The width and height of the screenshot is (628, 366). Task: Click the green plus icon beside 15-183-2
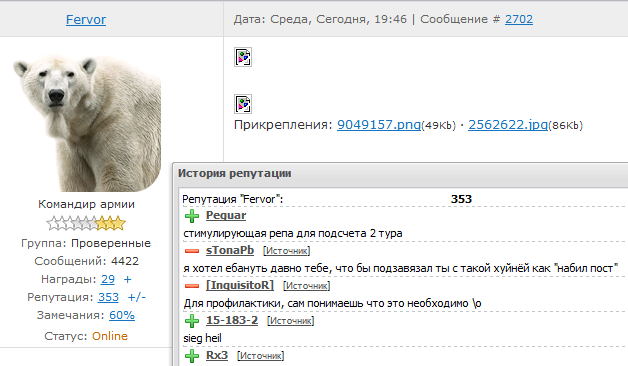(x=192, y=321)
